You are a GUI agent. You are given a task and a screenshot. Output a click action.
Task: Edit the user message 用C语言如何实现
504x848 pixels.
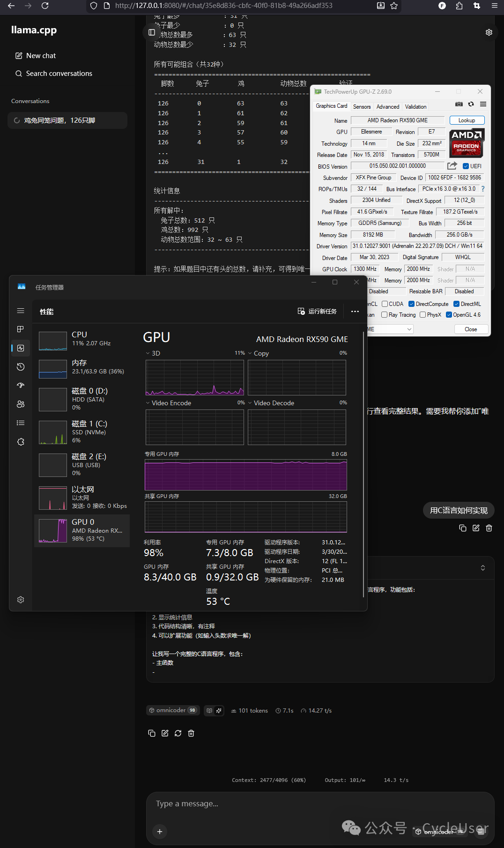coord(476,528)
